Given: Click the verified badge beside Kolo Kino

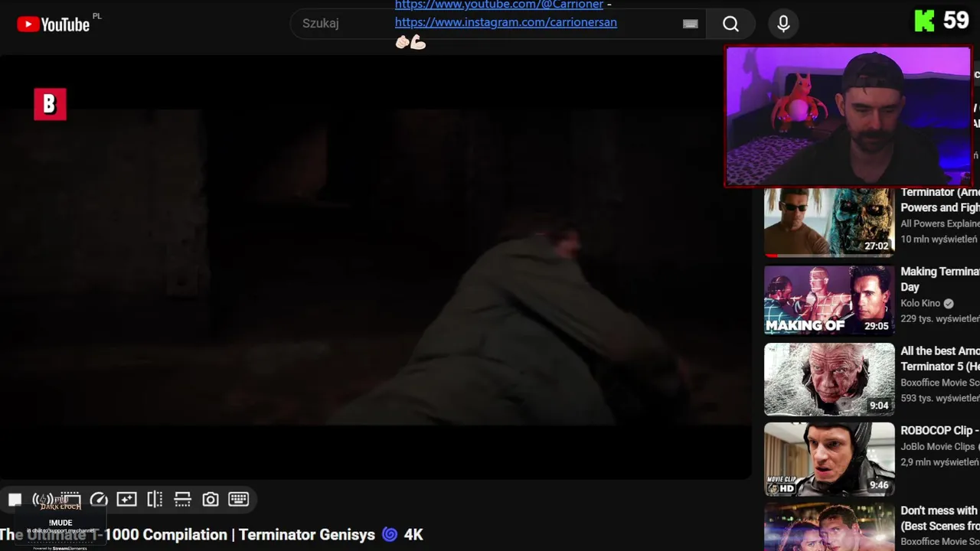Looking at the screenshot, I should [949, 303].
